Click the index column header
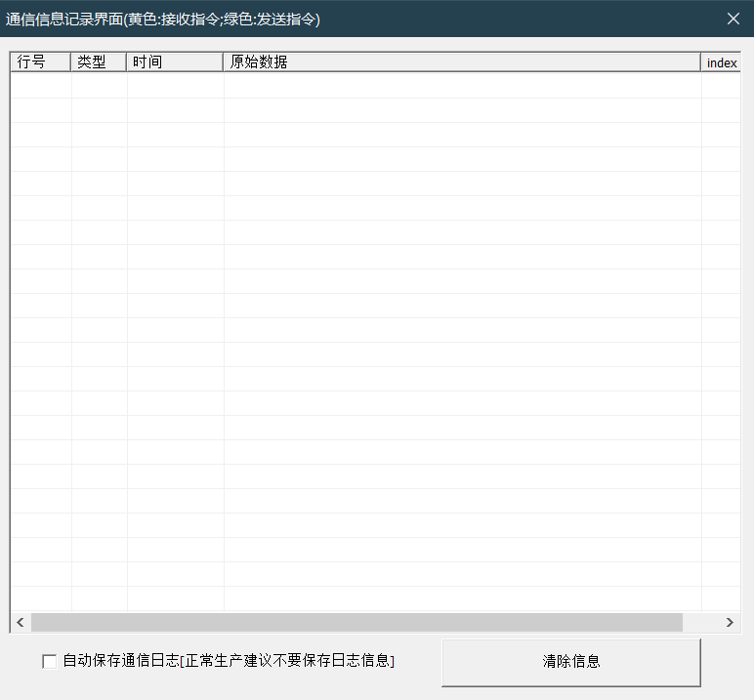 (722, 62)
